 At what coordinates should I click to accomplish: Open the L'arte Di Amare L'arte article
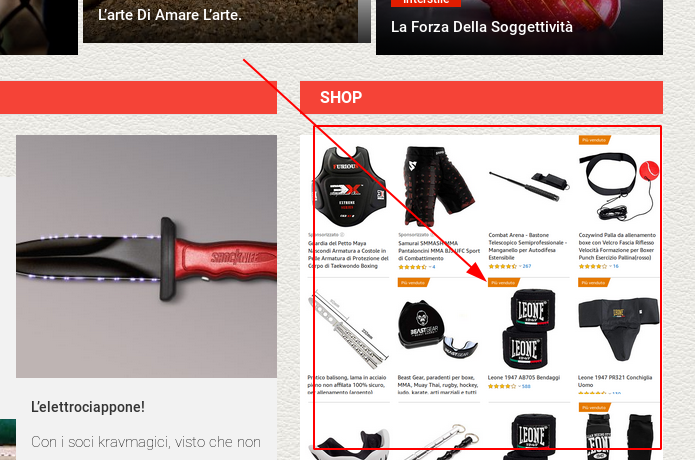[170, 15]
